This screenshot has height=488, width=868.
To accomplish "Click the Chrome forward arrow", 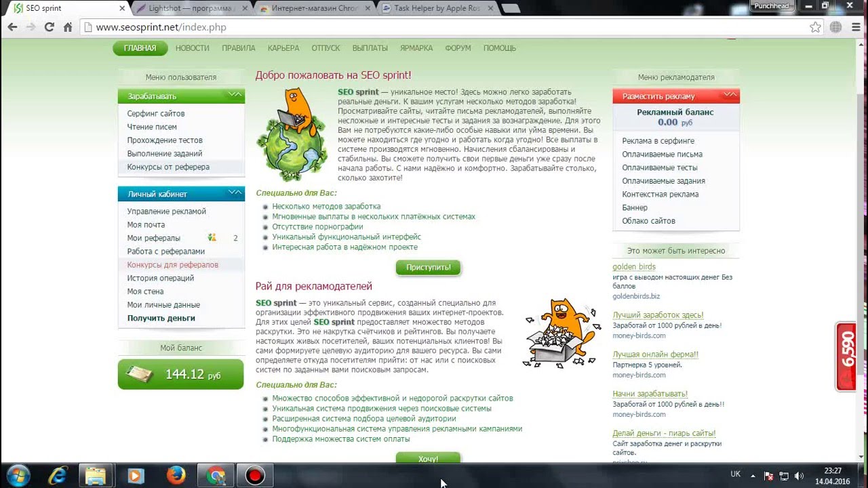I will click(31, 27).
